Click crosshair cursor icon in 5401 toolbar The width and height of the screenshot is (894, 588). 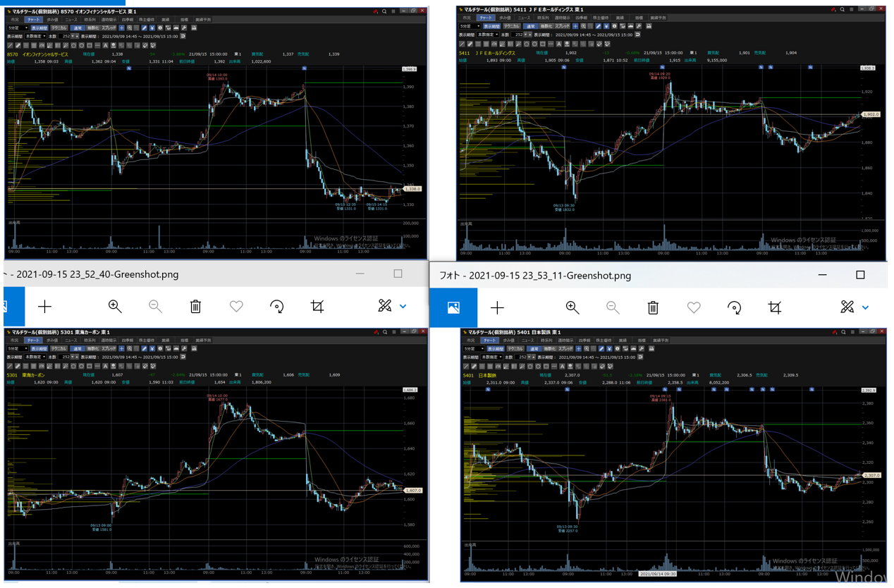pos(578,349)
